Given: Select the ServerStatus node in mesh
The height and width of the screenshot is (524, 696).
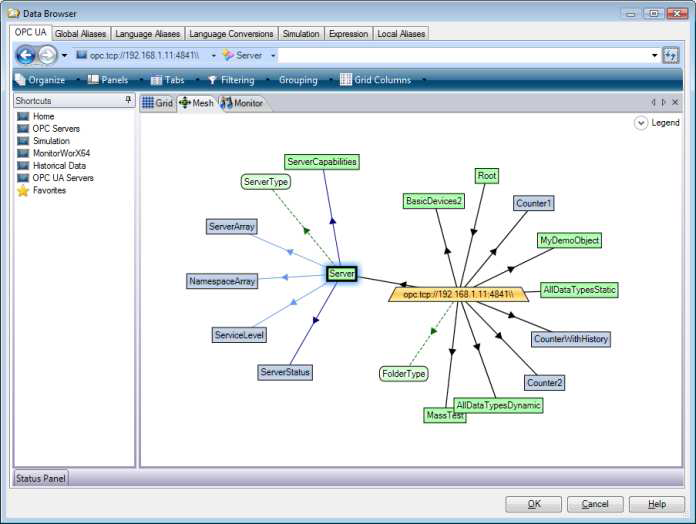Looking at the screenshot, I should pyautogui.click(x=285, y=372).
